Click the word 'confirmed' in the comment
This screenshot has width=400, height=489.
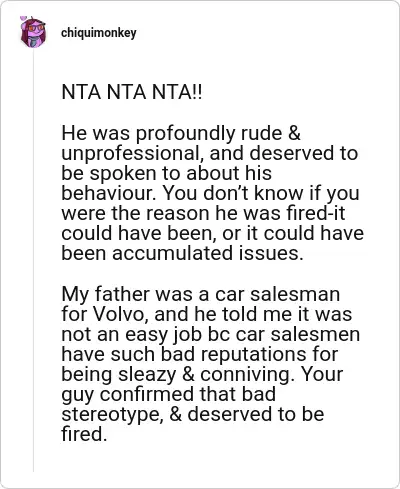[x=145, y=394]
